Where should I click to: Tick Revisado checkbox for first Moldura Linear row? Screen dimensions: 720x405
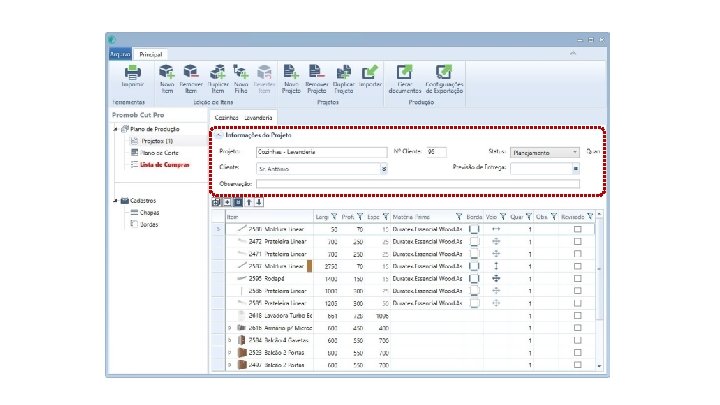pos(578,229)
